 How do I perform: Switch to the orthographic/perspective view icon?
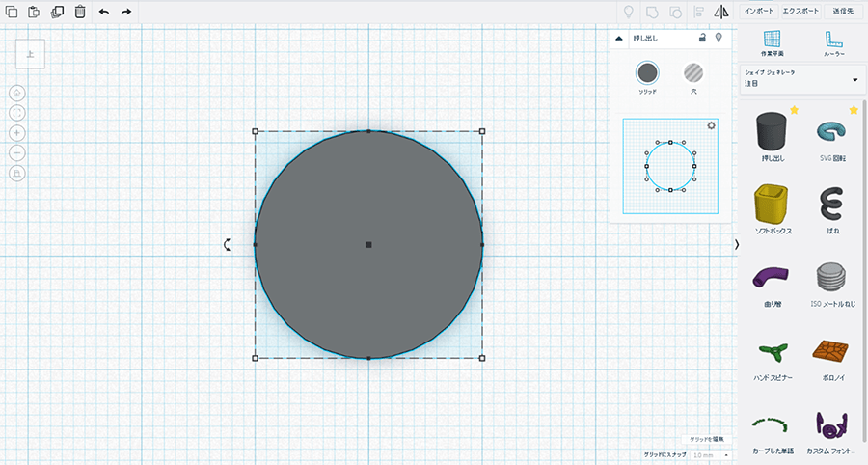click(x=17, y=174)
